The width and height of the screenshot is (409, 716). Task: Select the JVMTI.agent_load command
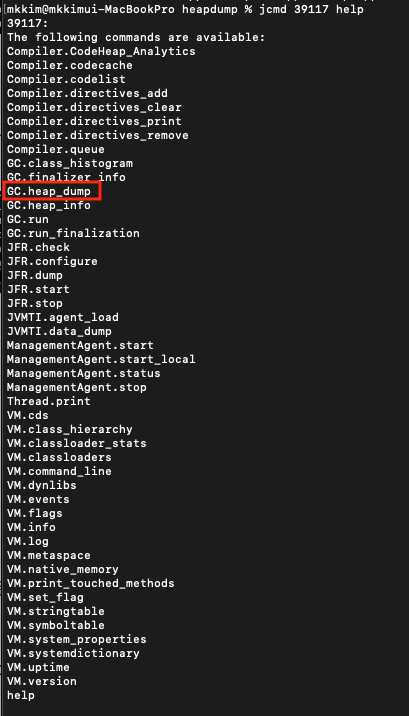(63, 317)
